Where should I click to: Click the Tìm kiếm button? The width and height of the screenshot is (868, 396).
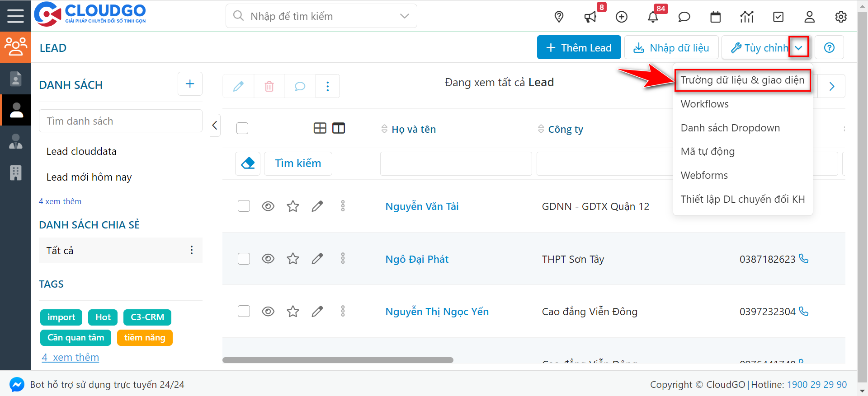[298, 163]
